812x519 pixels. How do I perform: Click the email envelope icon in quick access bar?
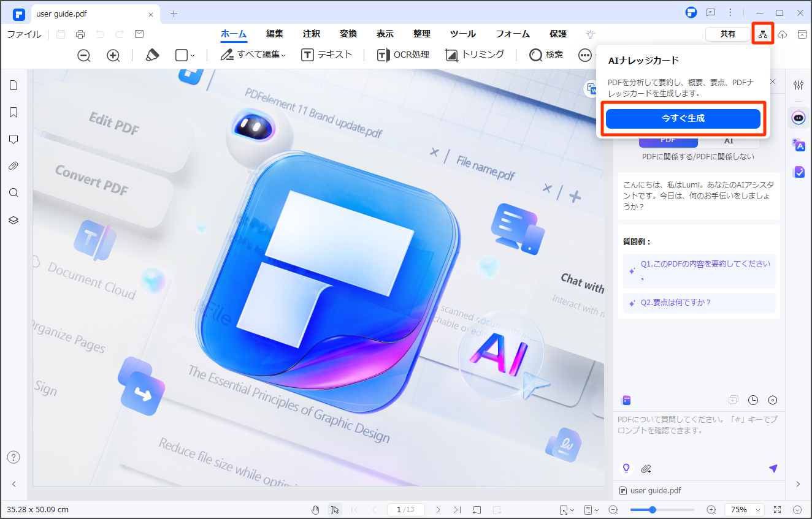[139, 34]
